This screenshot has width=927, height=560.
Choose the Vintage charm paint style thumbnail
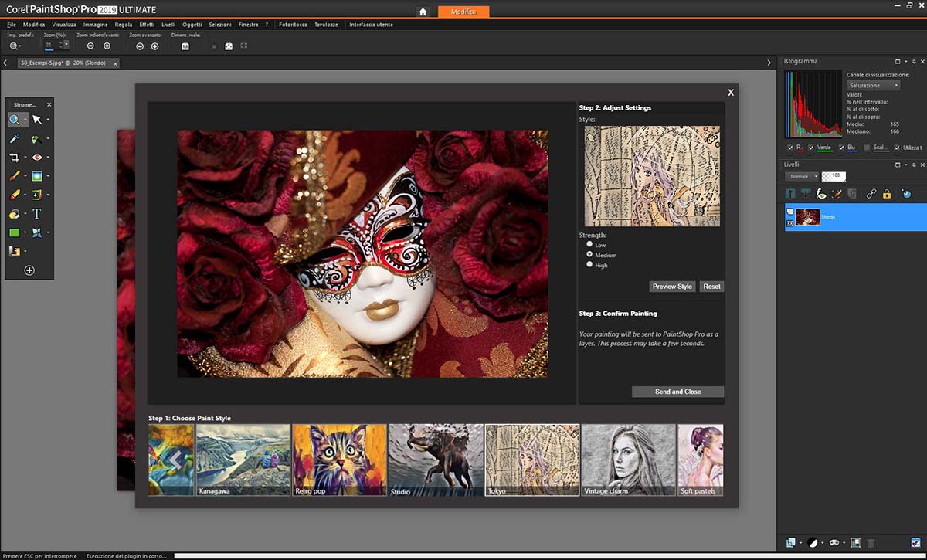pyautogui.click(x=628, y=460)
